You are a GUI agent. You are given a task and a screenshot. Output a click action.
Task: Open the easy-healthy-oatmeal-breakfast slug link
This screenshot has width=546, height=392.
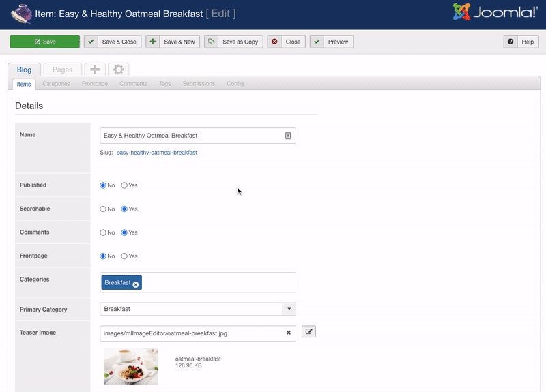[157, 153]
